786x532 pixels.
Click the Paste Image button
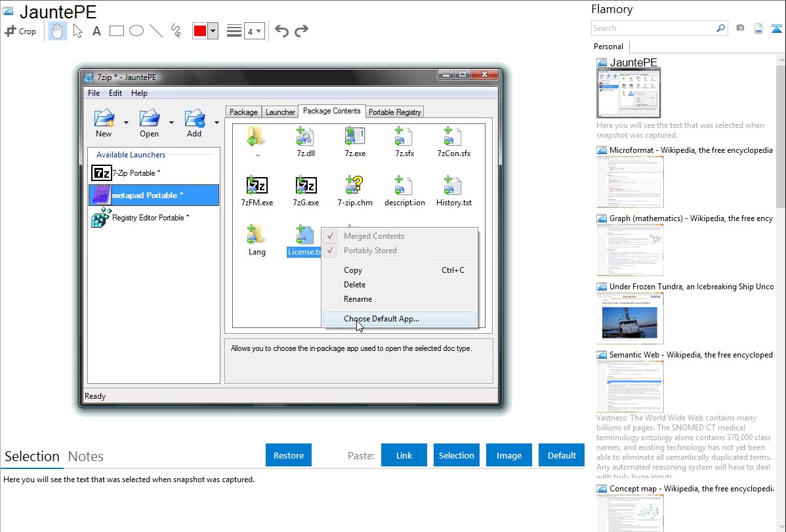pyautogui.click(x=508, y=455)
